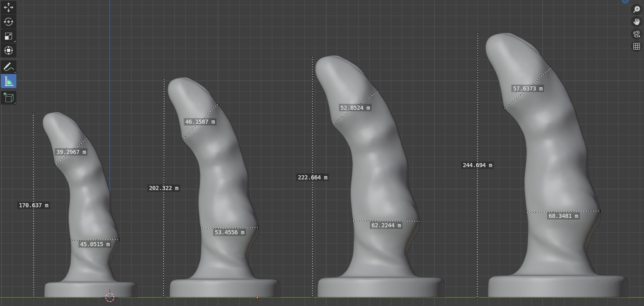Select the 68.3481 m width ruler
Image resolution: width=644 pixels, height=306 pixels.
[563, 216]
